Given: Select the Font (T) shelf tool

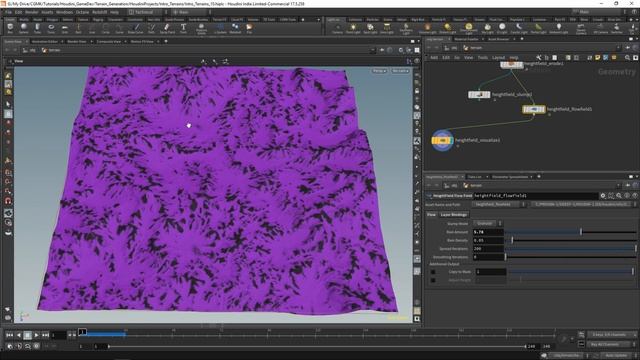Looking at the screenshot, I should (183, 28).
